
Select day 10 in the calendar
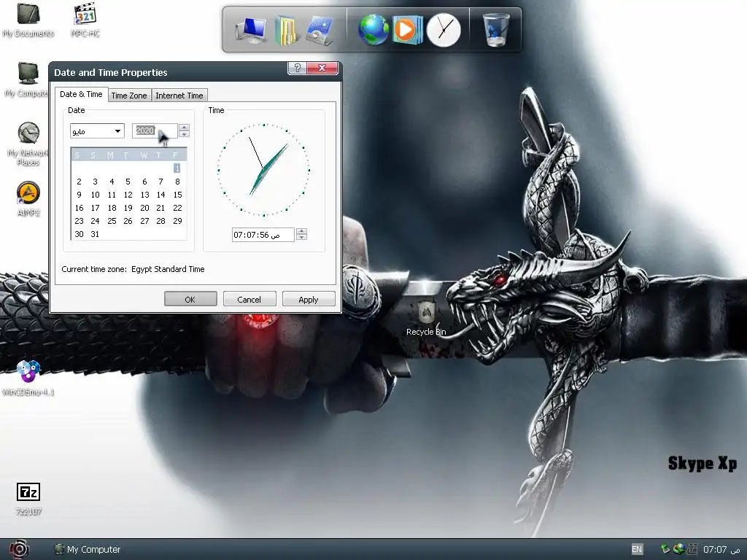point(96,195)
